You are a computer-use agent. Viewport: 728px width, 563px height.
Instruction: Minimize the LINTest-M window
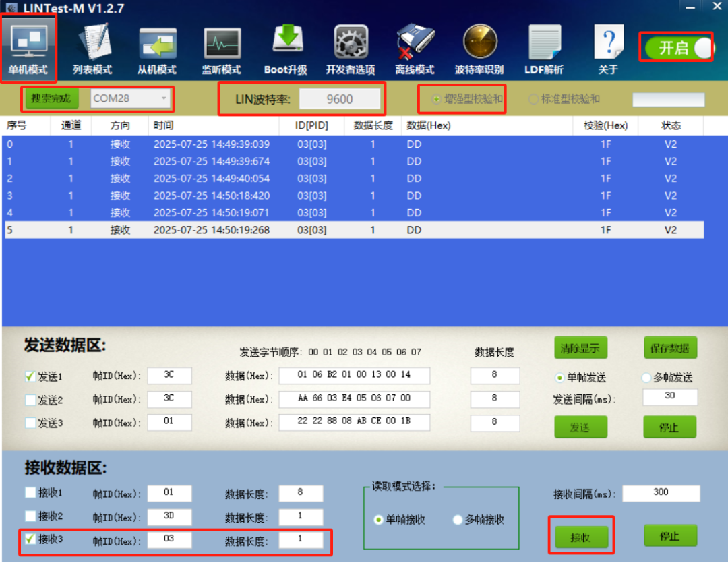click(690, 7)
